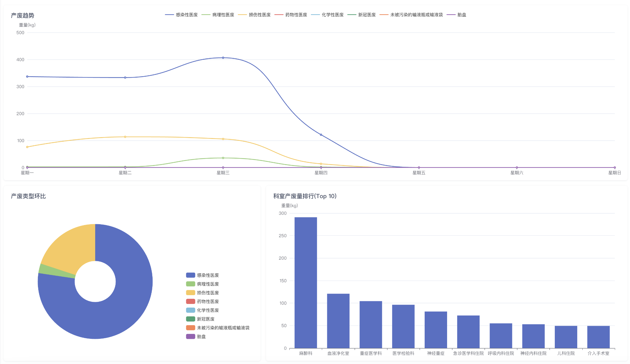Click 星期三 peak point on blue line

[223, 58]
